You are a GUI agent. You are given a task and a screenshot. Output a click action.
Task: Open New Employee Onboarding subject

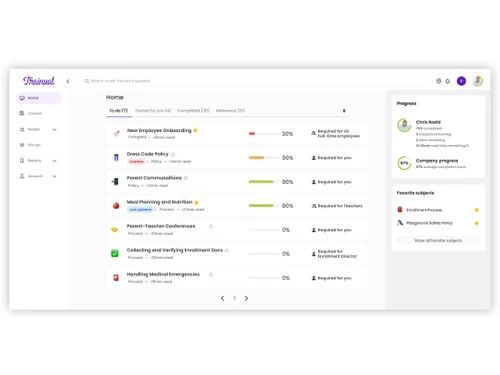point(159,130)
